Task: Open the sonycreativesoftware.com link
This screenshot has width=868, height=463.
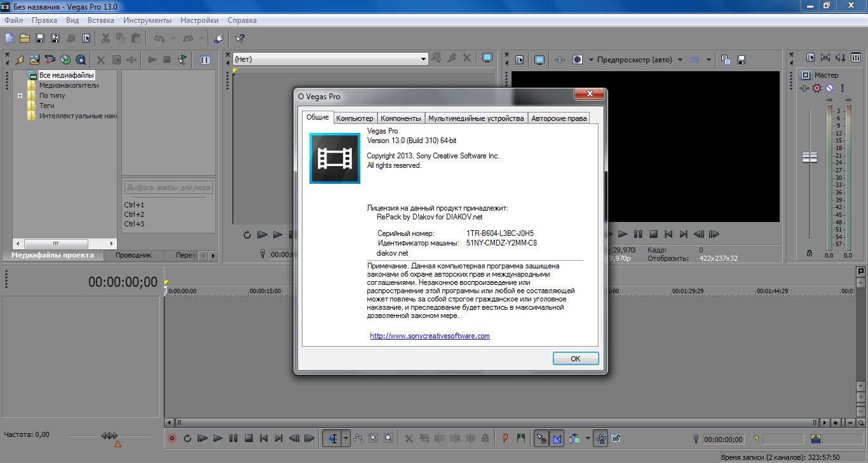Action: tap(430, 336)
